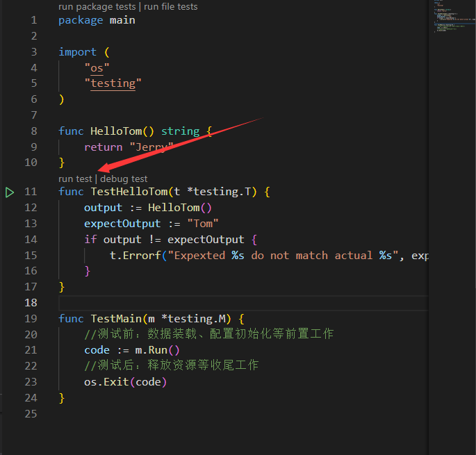Click the 'import' keyword on line 3
Viewport: 476px width, 455px height.
(x=77, y=52)
